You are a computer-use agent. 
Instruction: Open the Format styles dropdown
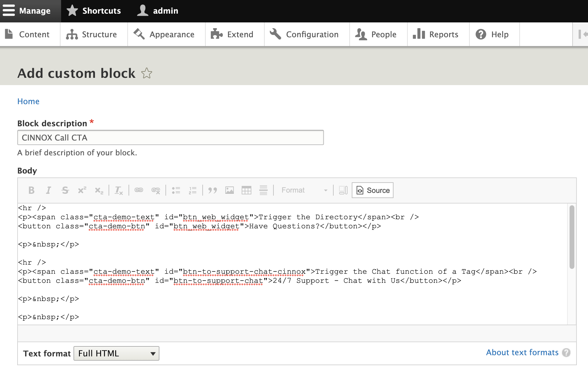click(304, 190)
